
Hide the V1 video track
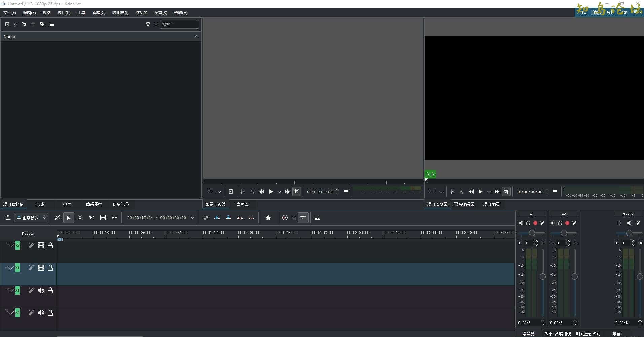click(x=41, y=268)
